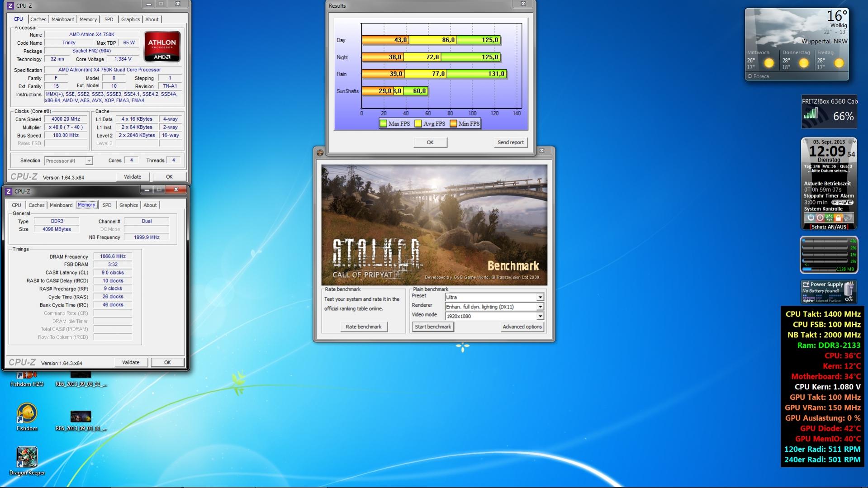This screenshot has height=488, width=868.
Task: Click the sun icon for Freitag forecast
Action: (839, 63)
